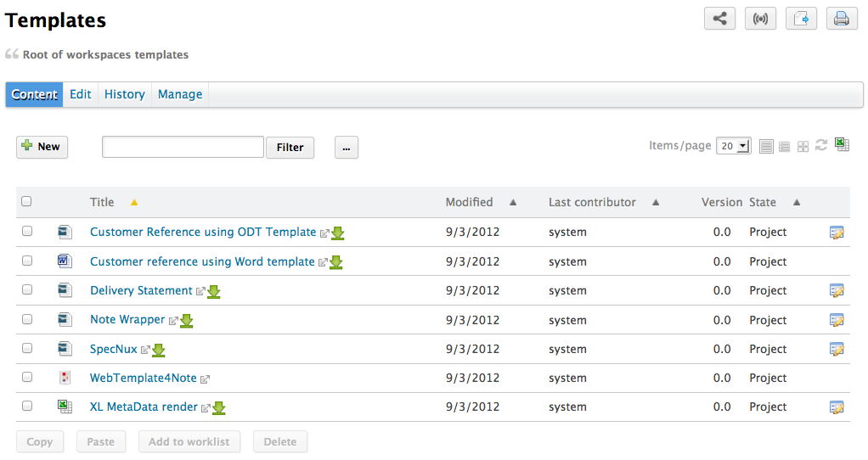Switch to the History tab
Viewport: 868px width, 460px height.
(x=124, y=94)
